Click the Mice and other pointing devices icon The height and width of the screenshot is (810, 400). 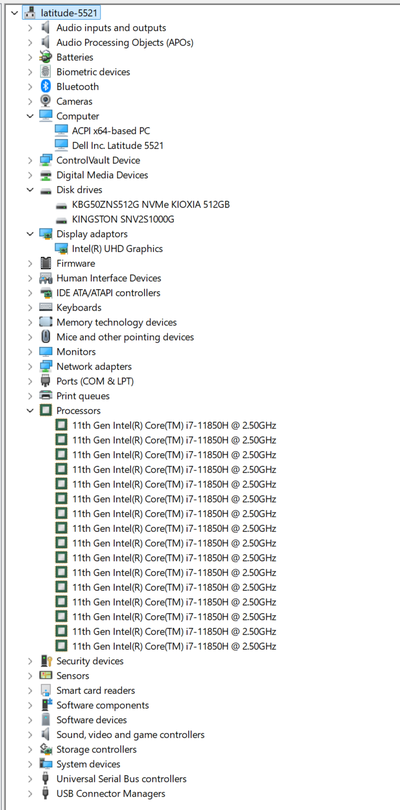46,337
